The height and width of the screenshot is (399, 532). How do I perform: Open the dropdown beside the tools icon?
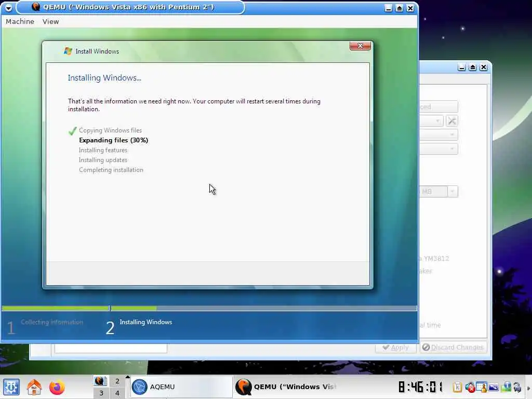point(437,121)
